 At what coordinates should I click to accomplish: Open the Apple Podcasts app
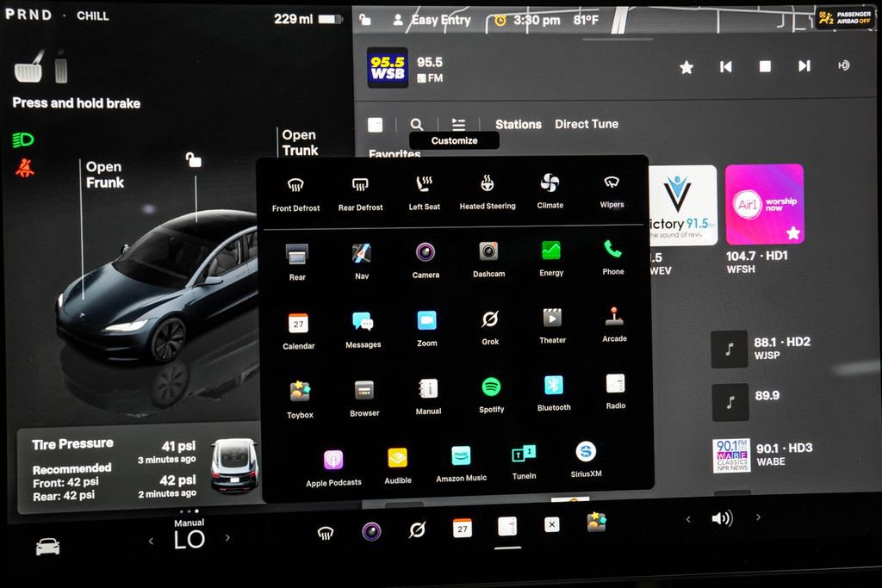[x=333, y=461]
